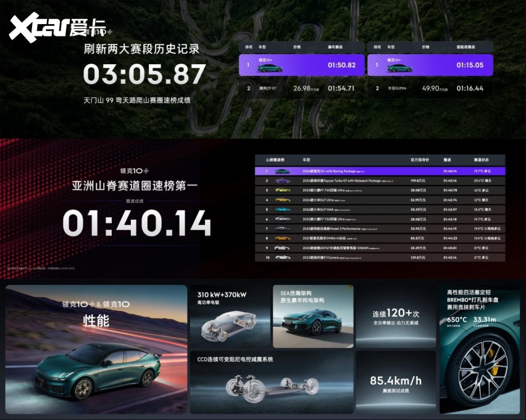
Task: Click the track condition 29.4°C 晴天
Action: tap(482, 181)
